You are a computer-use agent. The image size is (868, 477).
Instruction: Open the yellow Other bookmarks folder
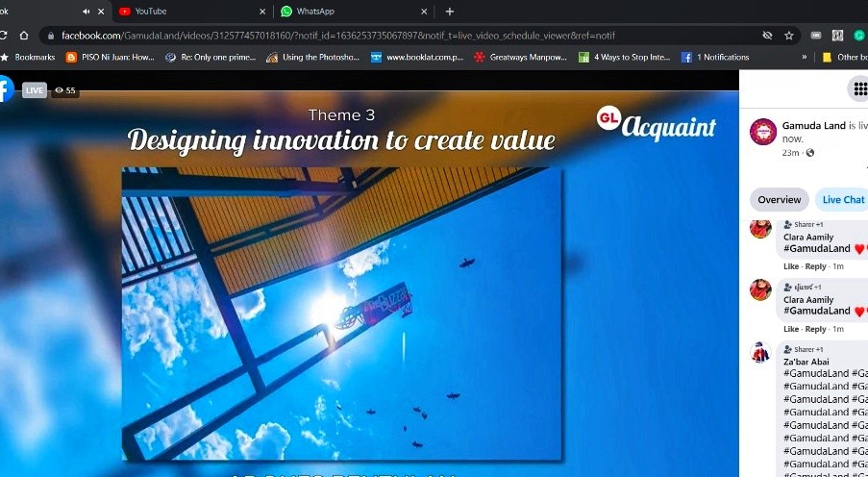coord(845,57)
